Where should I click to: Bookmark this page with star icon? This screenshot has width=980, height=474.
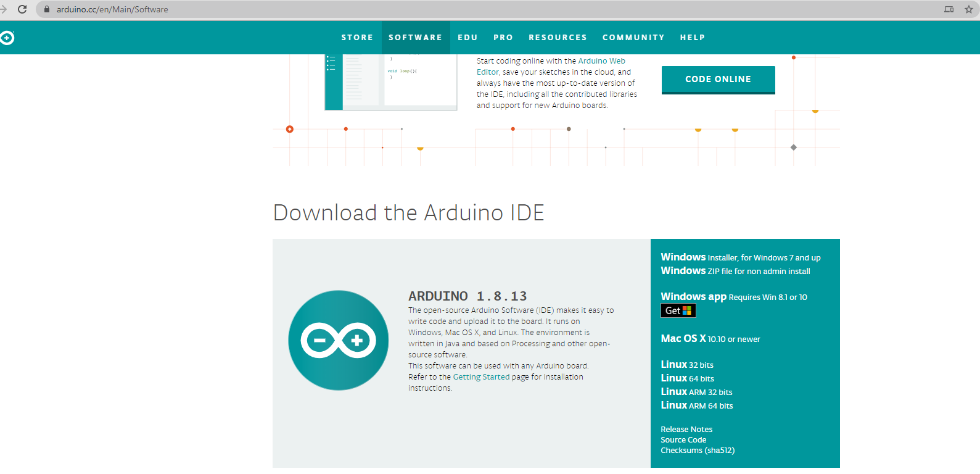(x=969, y=9)
